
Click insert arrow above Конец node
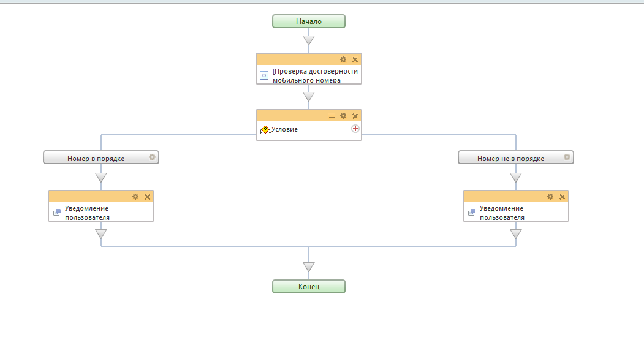(x=309, y=267)
